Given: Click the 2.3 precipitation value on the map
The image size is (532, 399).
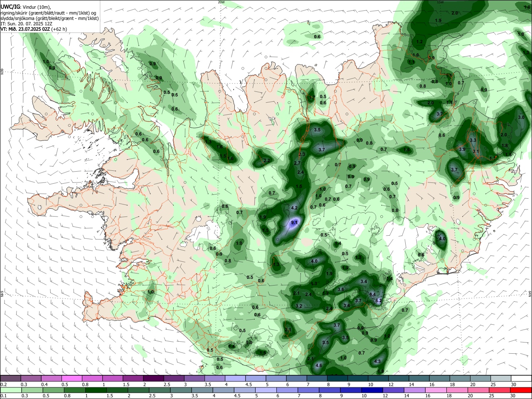Looking at the screenshot, I should pos(302,155).
